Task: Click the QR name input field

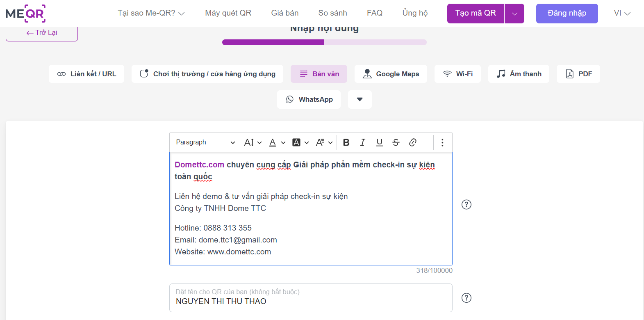Action: tap(311, 298)
